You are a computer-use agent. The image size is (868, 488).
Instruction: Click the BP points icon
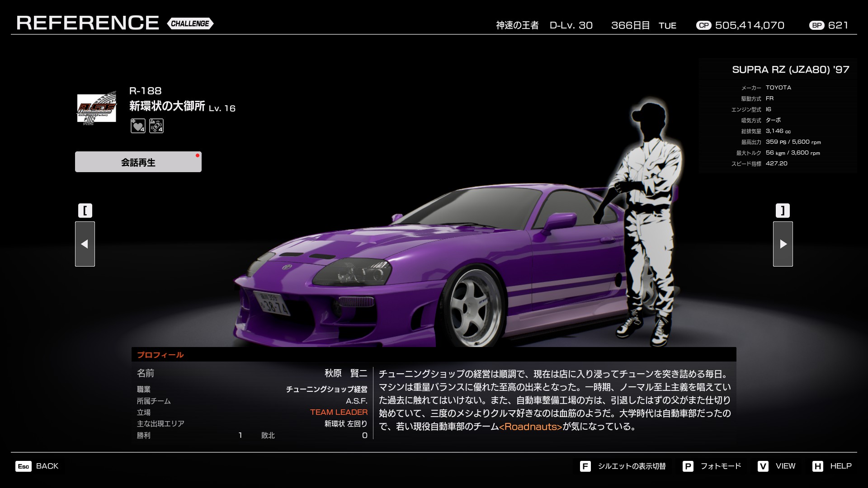(816, 26)
